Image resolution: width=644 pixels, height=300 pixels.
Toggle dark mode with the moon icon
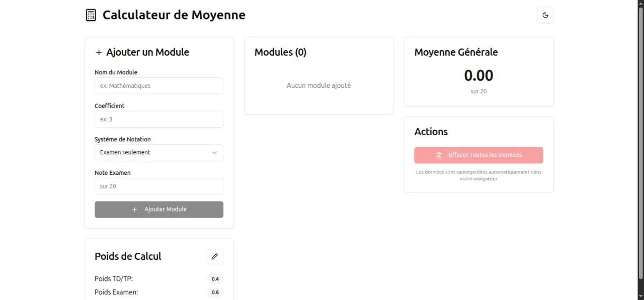click(545, 15)
